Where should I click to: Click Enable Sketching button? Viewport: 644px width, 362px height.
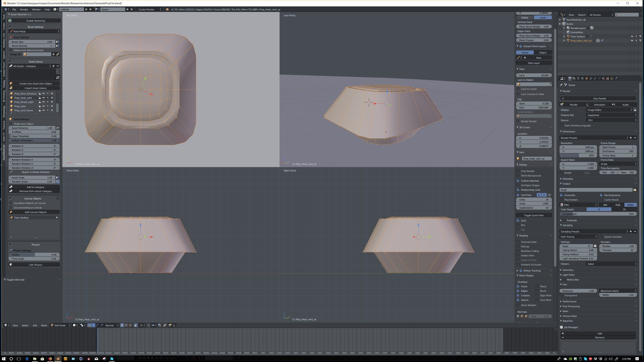34,21
